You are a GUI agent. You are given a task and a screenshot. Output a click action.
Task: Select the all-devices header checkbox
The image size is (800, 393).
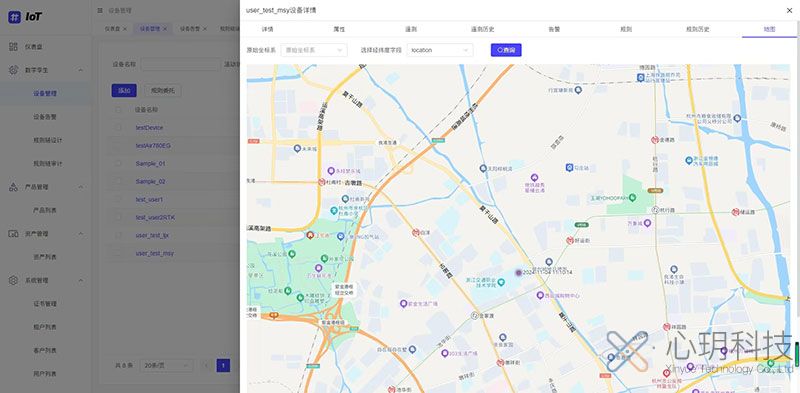[118, 110]
